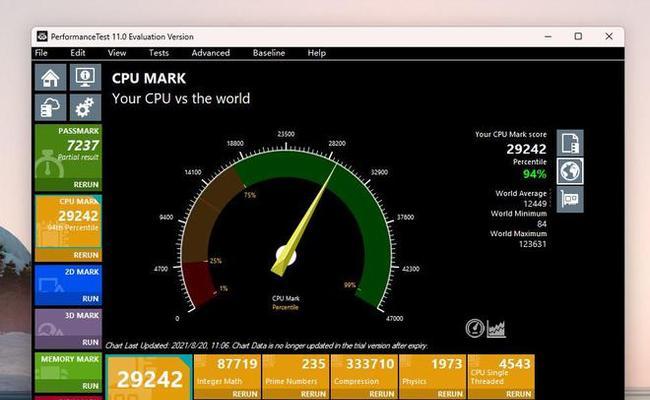Click the hardware card comparison icon
The image size is (650, 400).
570,199
